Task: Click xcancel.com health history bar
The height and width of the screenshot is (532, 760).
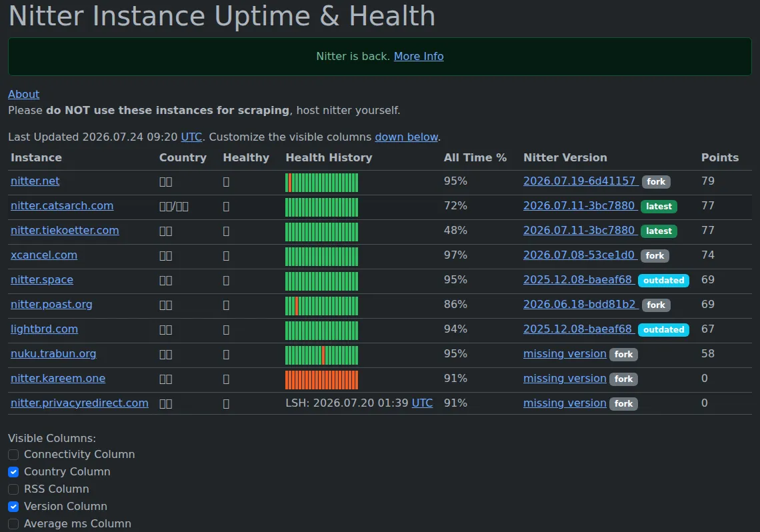Action: click(x=322, y=257)
